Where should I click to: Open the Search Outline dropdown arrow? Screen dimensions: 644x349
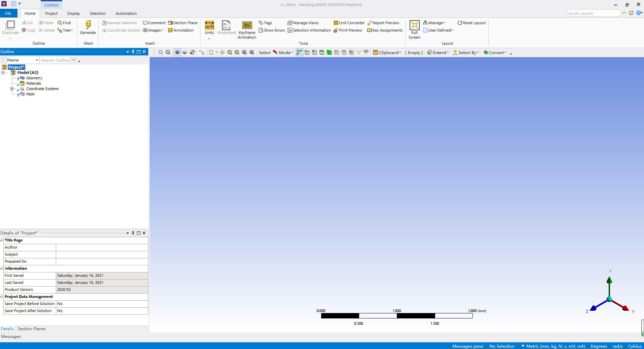point(73,60)
